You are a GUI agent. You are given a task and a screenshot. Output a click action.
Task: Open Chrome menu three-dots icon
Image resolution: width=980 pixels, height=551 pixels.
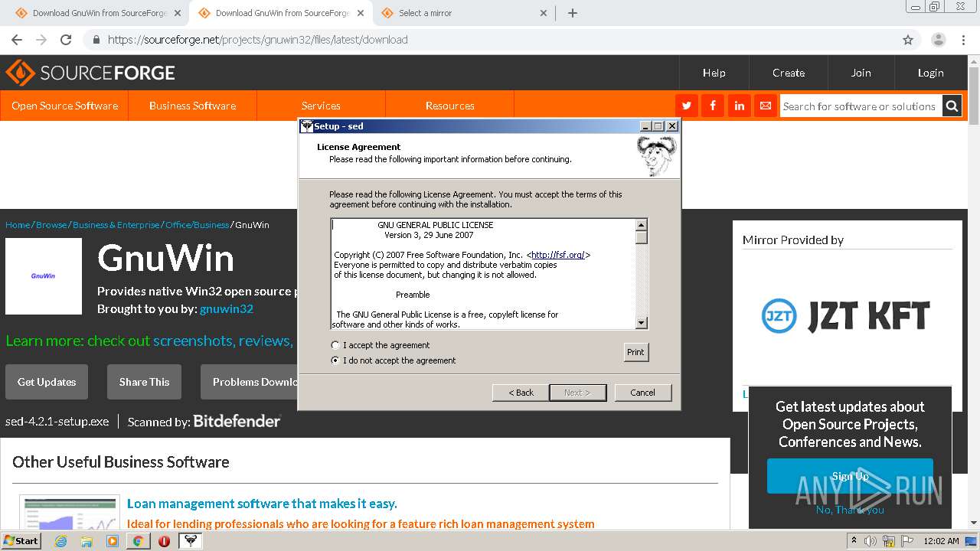(963, 40)
